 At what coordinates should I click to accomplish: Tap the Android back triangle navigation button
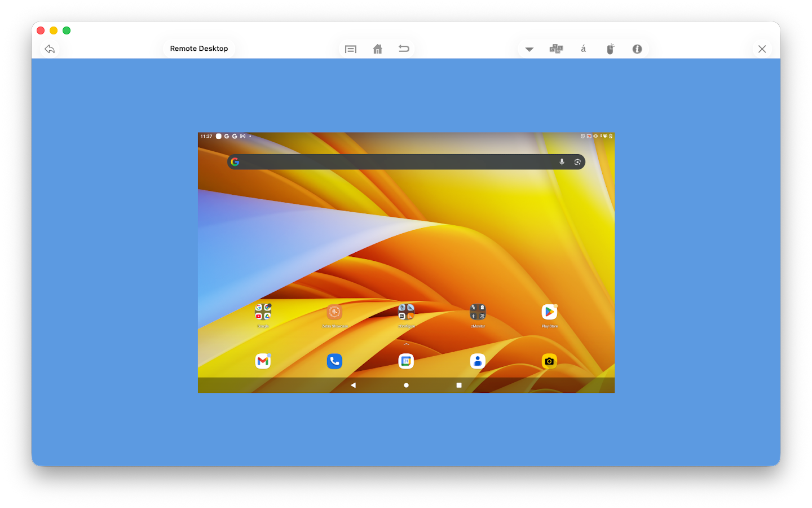(353, 385)
